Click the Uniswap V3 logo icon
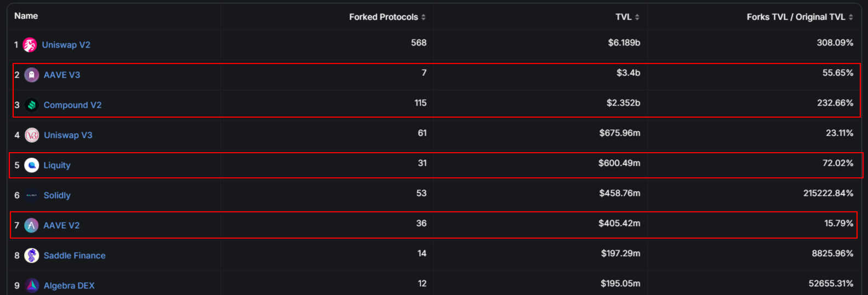 32,135
